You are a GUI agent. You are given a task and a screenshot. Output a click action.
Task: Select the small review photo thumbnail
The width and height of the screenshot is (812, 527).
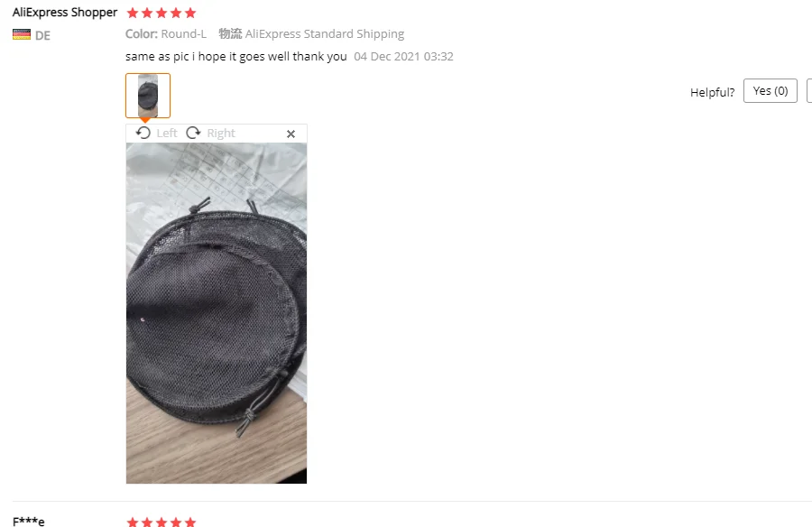click(148, 96)
